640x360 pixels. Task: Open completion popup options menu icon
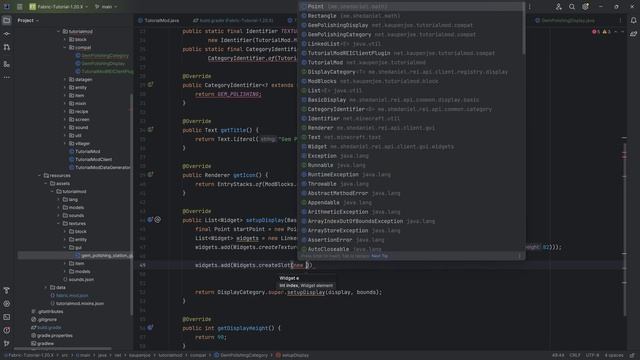(519, 256)
